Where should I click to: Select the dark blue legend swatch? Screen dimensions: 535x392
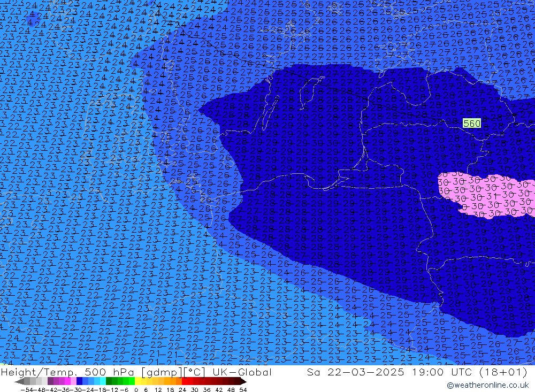pyautogui.click(x=79, y=382)
